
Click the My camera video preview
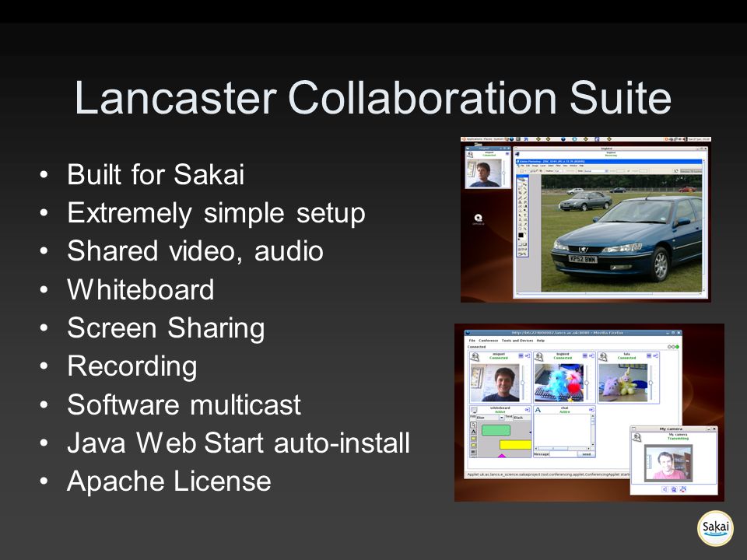click(668, 464)
